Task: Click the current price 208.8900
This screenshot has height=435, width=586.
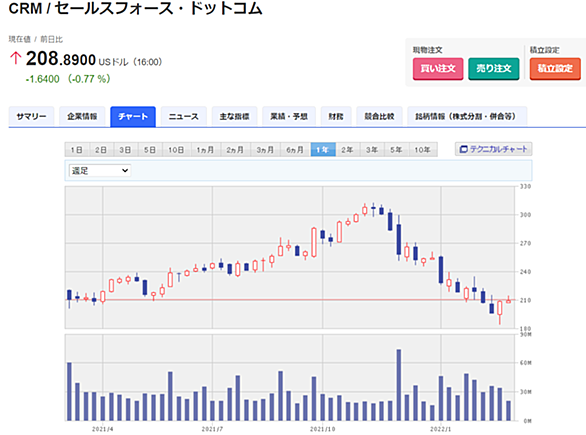Action: 61,59
